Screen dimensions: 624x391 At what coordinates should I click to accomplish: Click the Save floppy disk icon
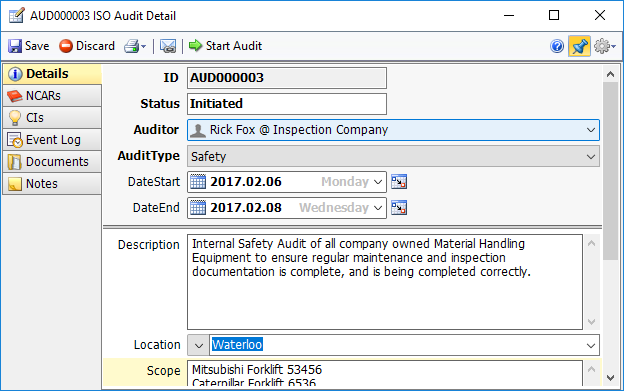pyautogui.click(x=15, y=46)
